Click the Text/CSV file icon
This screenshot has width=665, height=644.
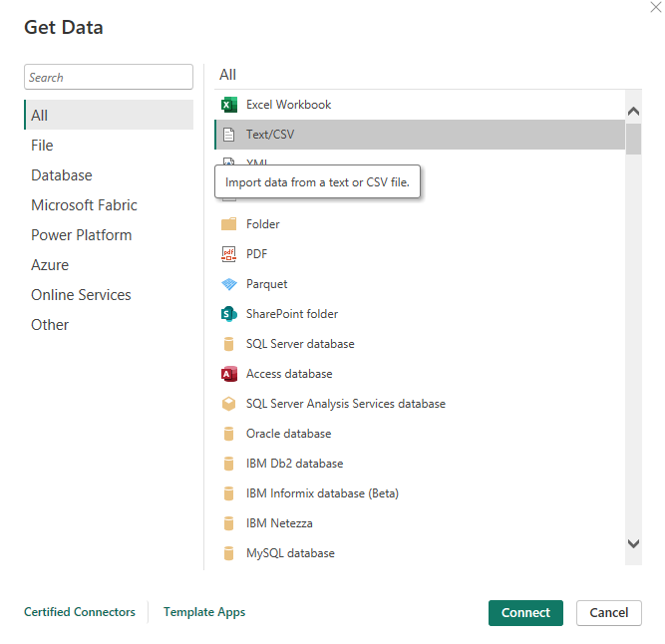(228, 135)
